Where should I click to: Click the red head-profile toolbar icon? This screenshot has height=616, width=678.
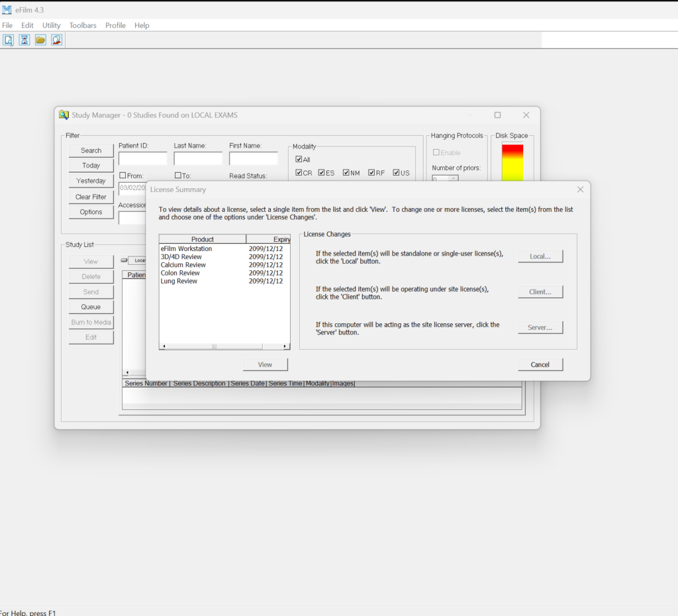coord(57,40)
